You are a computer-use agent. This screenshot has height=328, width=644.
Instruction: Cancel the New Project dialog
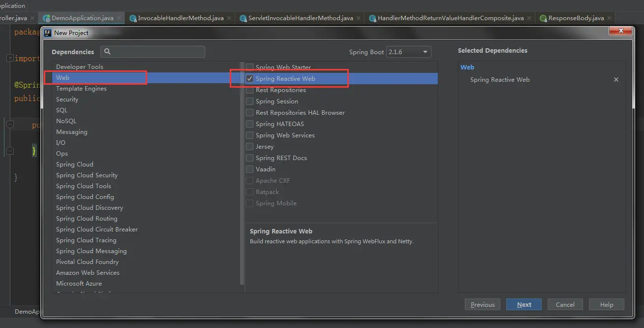click(x=565, y=304)
